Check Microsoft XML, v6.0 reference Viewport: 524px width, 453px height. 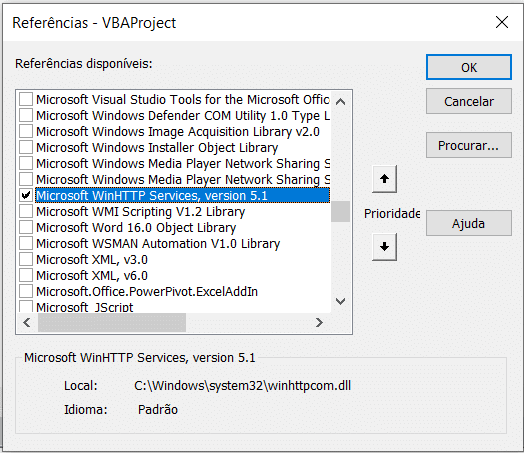[x=26, y=276]
